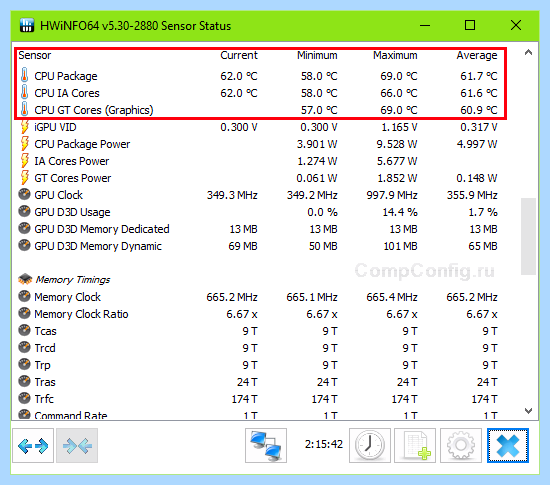Click the vertical scrollbar thumb
This screenshot has height=485, width=550.
click(x=528, y=236)
